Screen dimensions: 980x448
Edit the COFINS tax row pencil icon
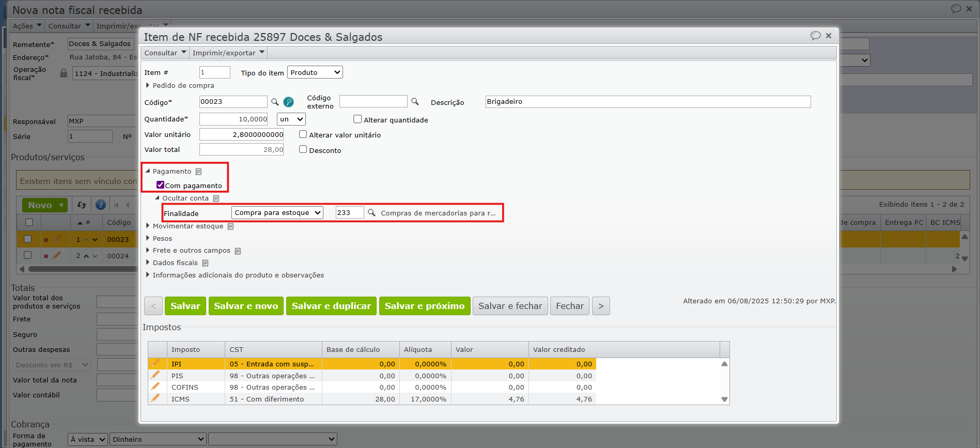pos(155,387)
